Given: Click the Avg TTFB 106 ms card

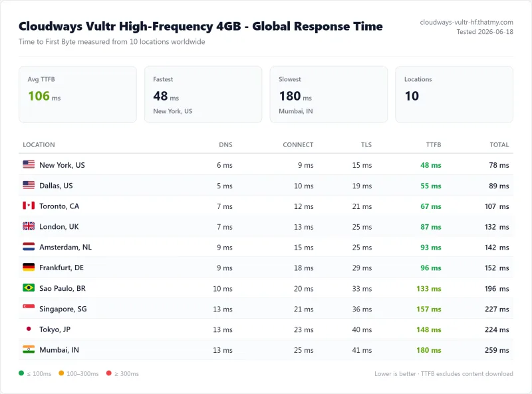Looking at the screenshot, I should pos(78,95).
